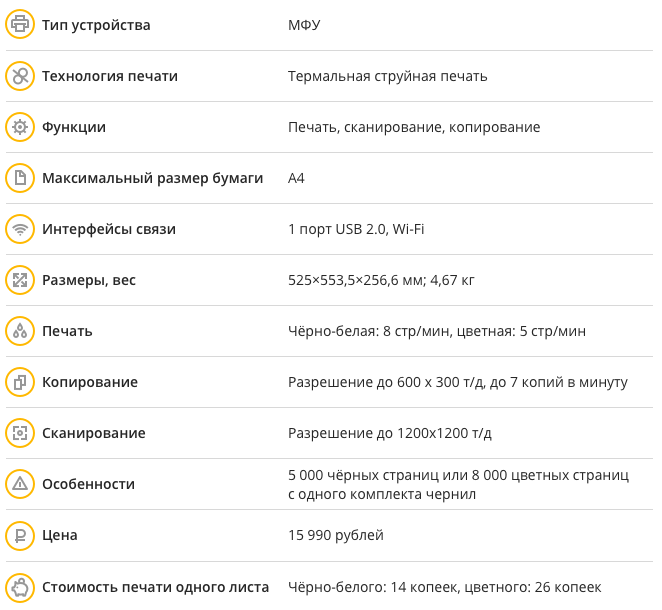Click the piggy bank icon
This screenshot has width=662, height=610.
[x=19, y=587]
